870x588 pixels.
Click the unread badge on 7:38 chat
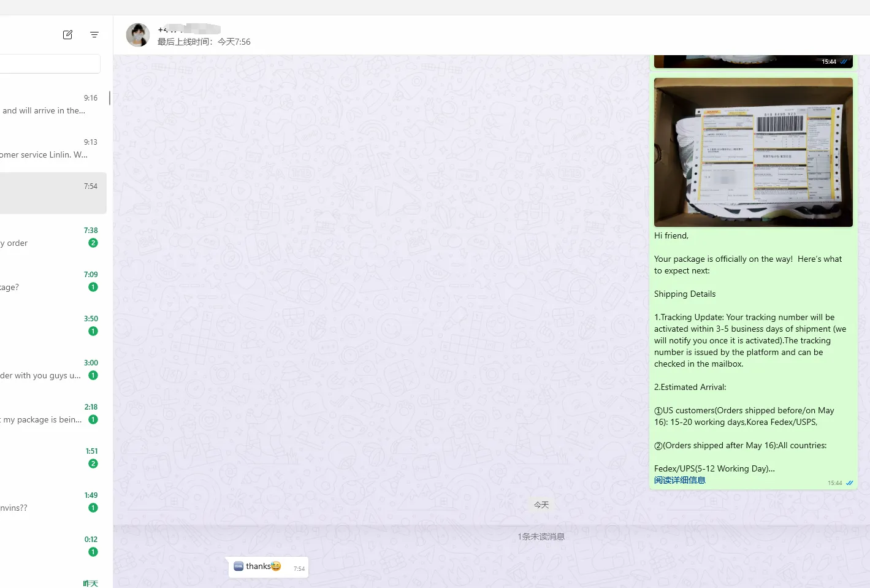click(93, 243)
